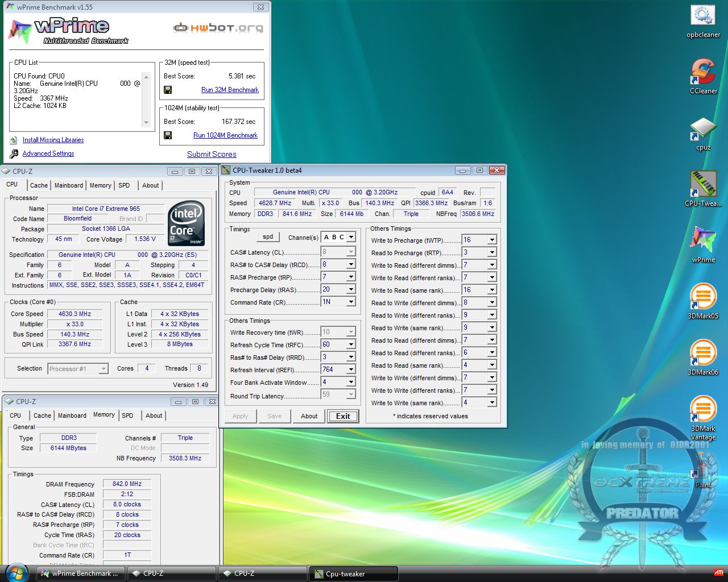Click the spd button in CPU-Tweaker
728x582 pixels.
268,237
